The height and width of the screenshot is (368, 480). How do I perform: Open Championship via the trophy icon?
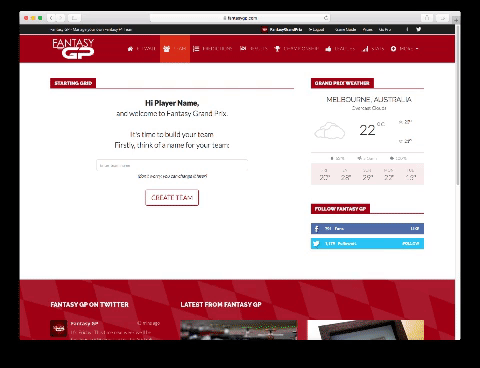click(x=296, y=49)
